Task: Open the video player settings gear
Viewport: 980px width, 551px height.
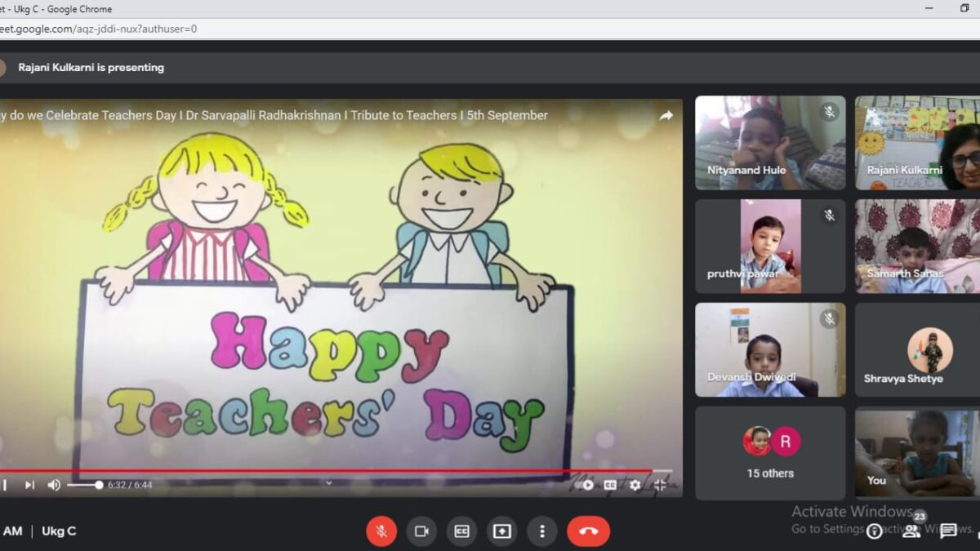Action: tap(635, 485)
